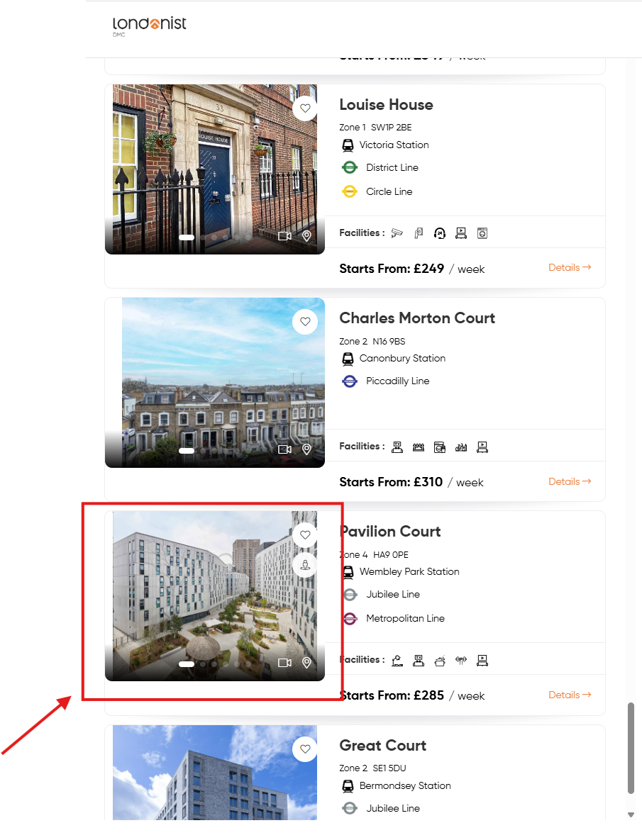Click the scrollbar down arrow

click(x=631, y=814)
